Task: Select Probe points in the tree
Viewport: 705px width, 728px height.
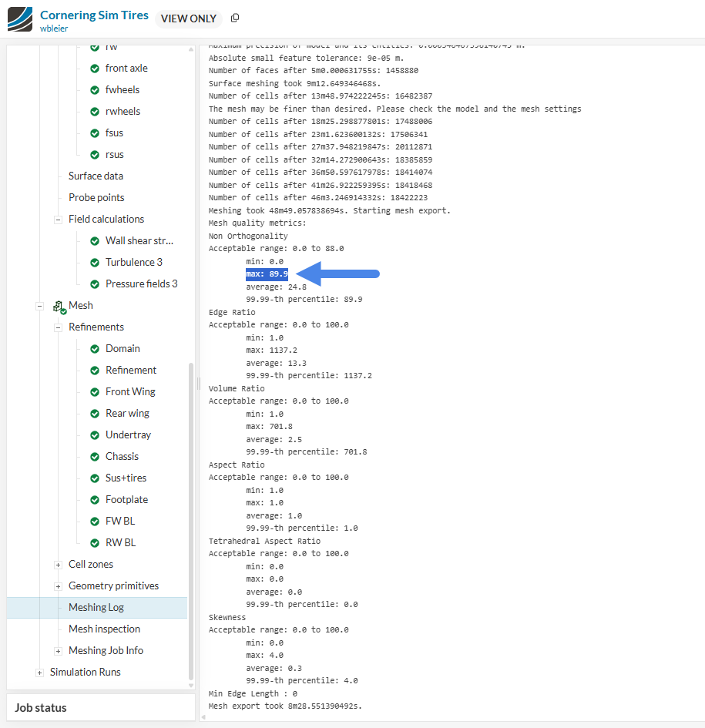Action: [96, 198]
